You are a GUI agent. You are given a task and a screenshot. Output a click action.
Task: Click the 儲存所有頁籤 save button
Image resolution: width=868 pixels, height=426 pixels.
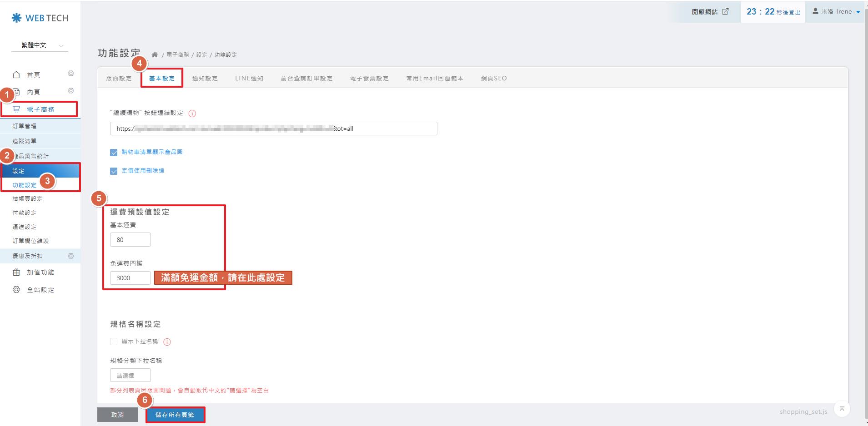point(175,415)
